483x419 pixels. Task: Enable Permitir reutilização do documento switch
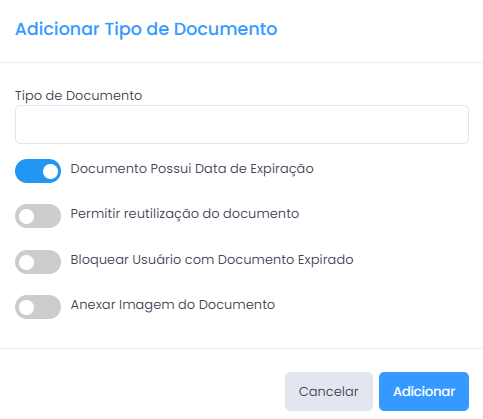coord(38,216)
